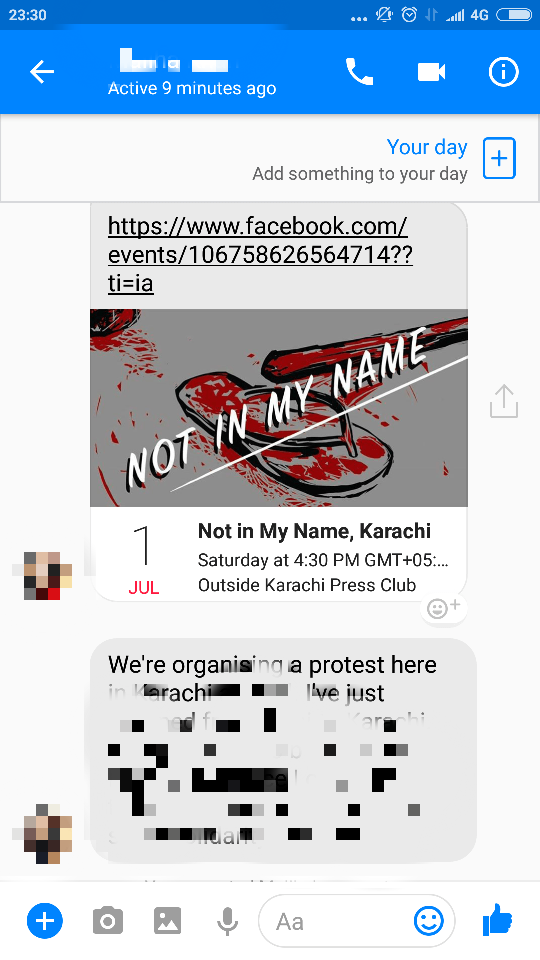Start a voice call with phone icon

pyautogui.click(x=359, y=72)
